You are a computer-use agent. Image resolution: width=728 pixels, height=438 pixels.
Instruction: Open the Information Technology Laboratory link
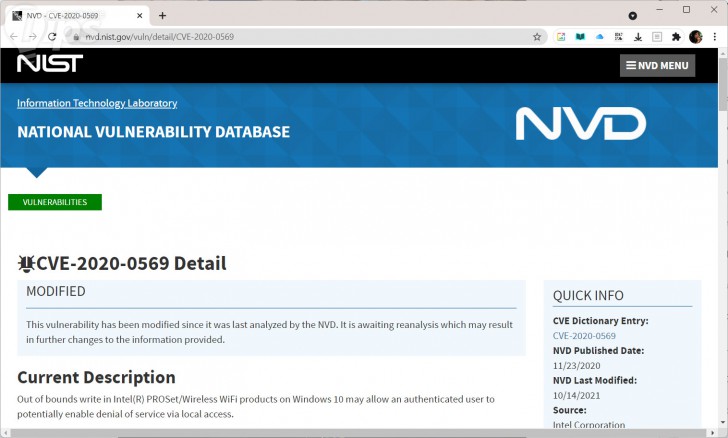coord(97,103)
